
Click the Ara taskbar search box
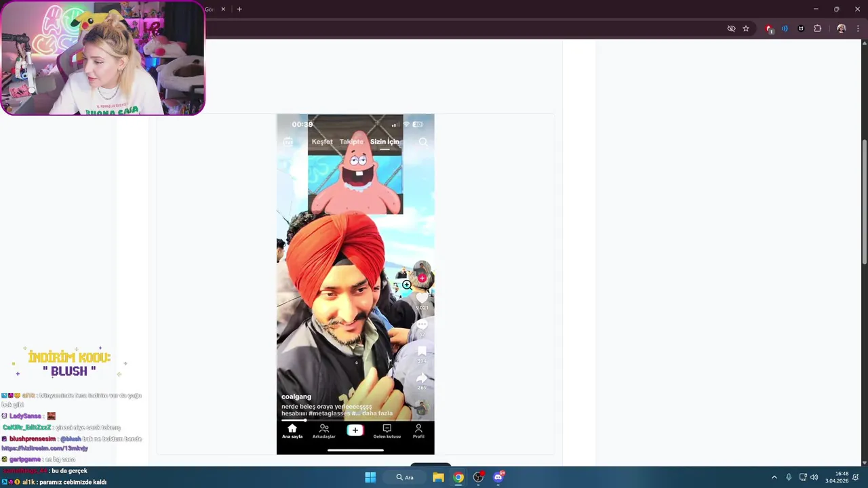pyautogui.click(x=405, y=477)
